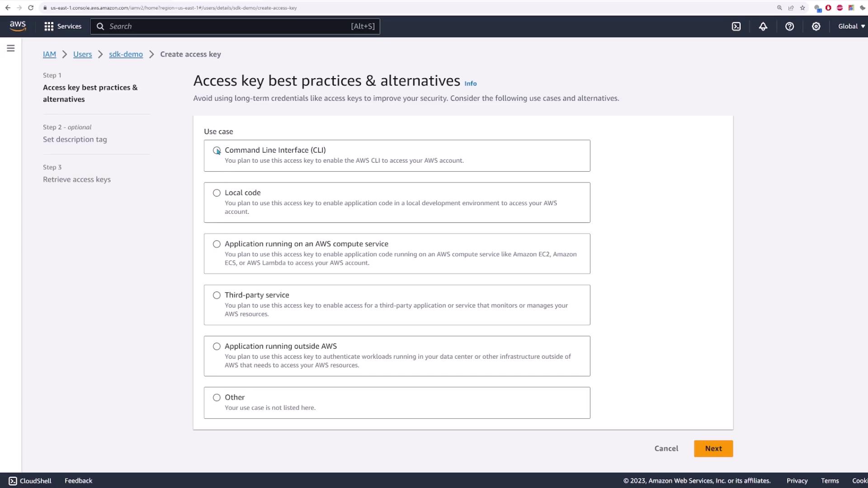This screenshot has width=868, height=488.
Task: Open the settings gear icon
Action: pyautogui.click(x=816, y=26)
